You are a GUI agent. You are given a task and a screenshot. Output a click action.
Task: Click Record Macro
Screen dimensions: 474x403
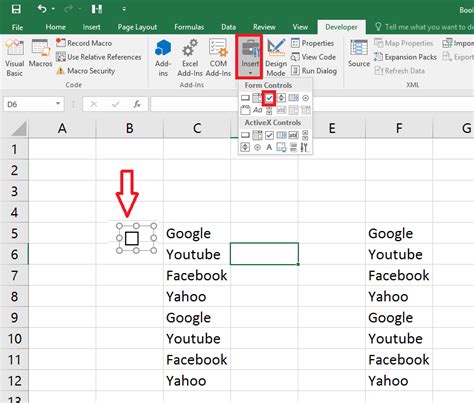[x=84, y=43]
